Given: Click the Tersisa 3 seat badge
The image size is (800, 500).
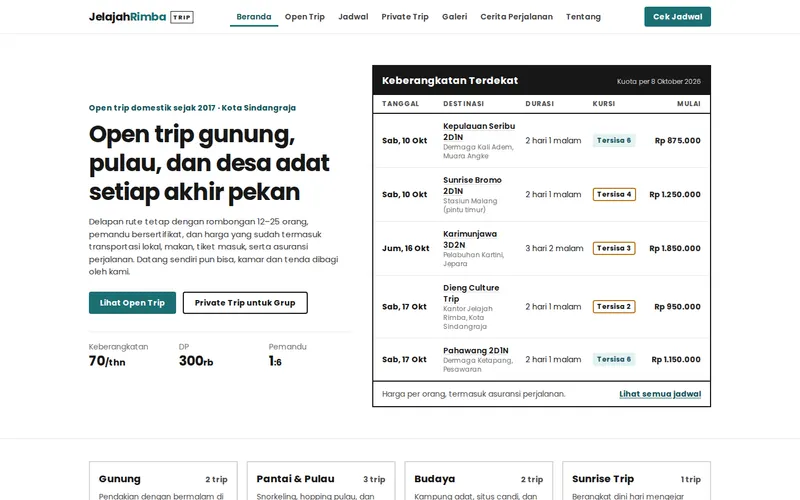Looking at the screenshot, I should (614, 248).
